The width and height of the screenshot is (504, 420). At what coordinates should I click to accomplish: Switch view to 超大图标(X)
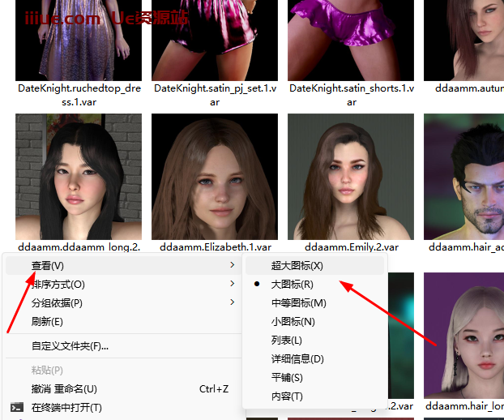(297, 266)
